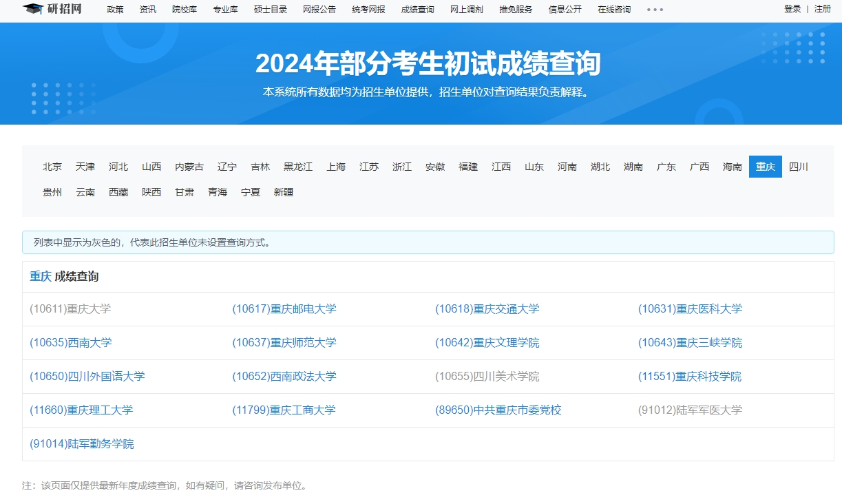842x504 pixels.
Task: Select 硕士目录 in the navigation bar
Action: click(270, 10)
